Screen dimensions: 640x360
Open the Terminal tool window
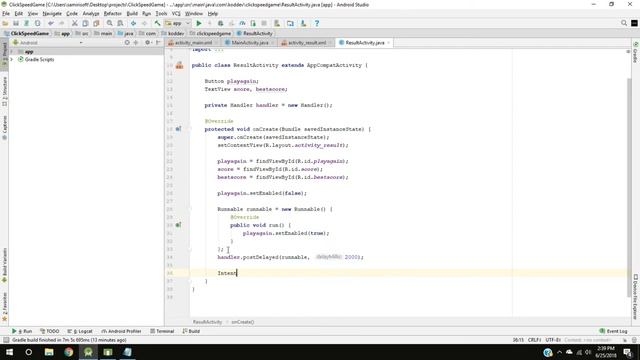[162, 331]
